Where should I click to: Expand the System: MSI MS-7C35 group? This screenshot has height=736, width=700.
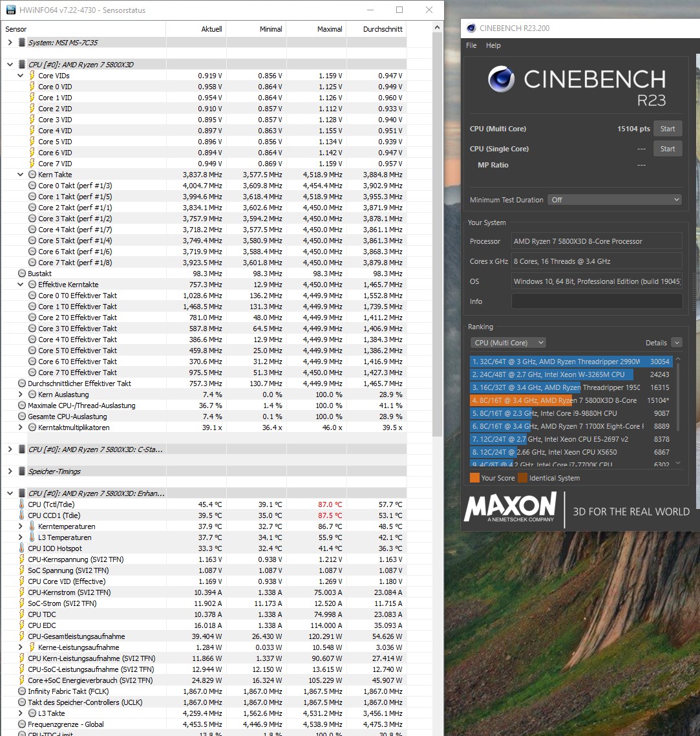click(10, 42)
